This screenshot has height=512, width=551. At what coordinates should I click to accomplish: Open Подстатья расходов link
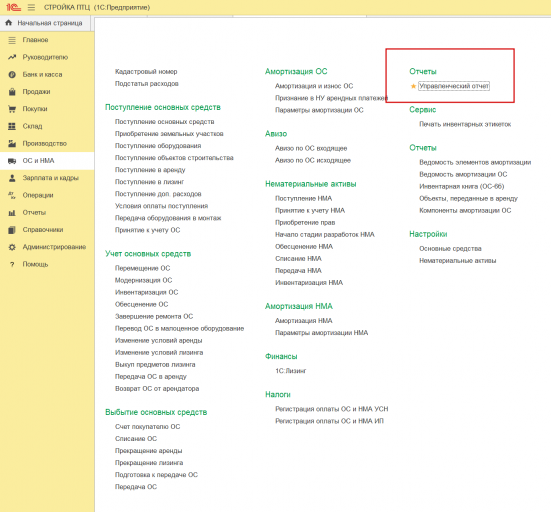147,84
